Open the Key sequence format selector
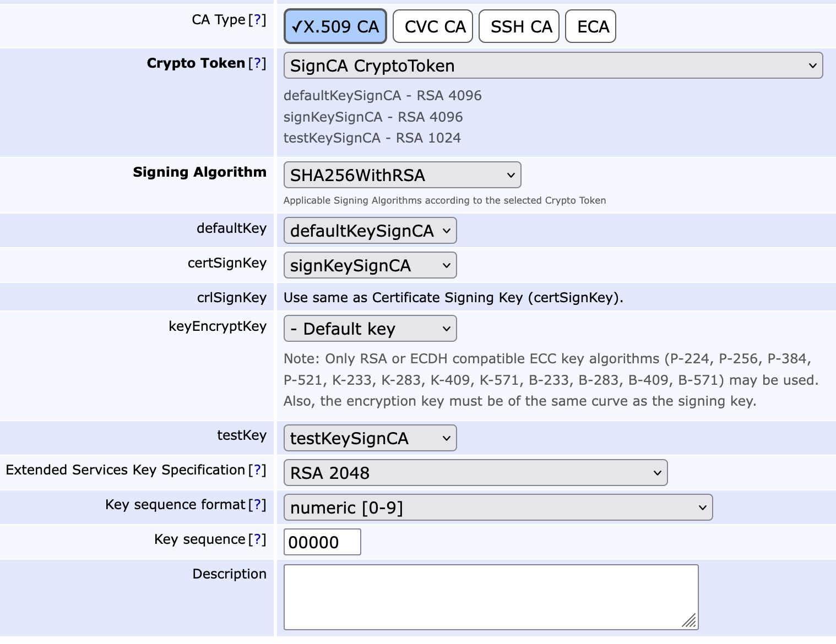 point(497,507)
